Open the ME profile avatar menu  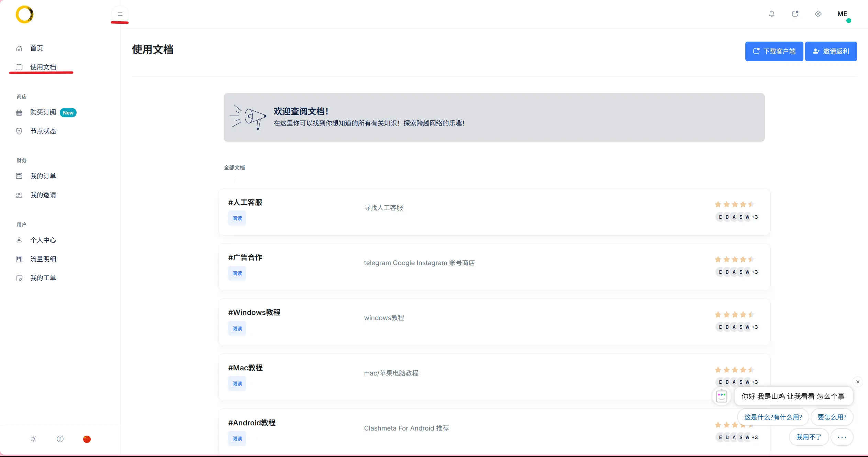click(842, 14)
